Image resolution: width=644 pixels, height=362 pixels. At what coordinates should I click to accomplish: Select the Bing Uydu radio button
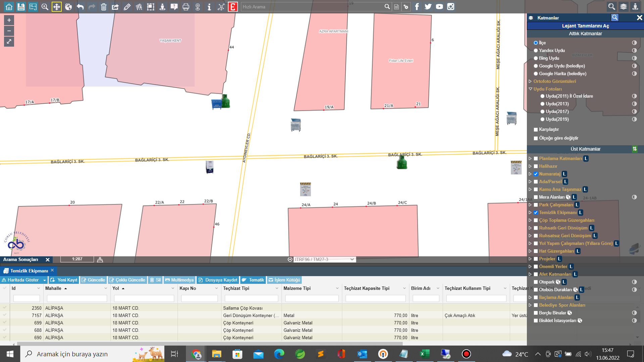coord(536,58)
